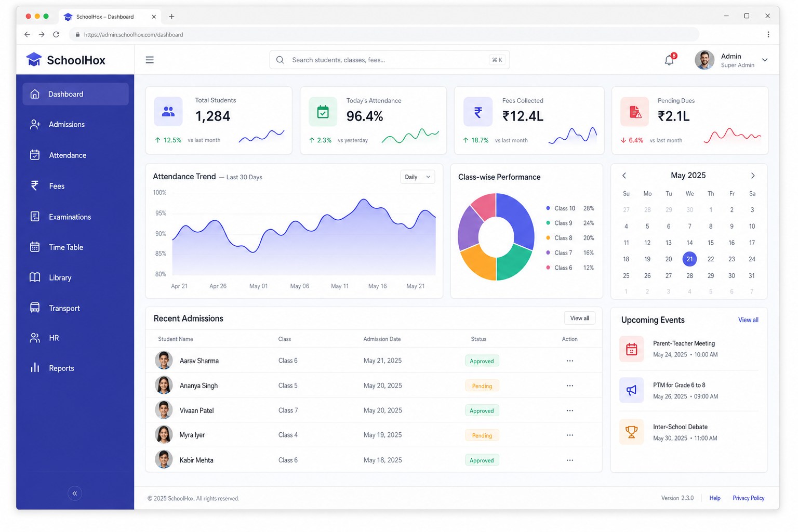Click the Inter-School Debate trophy icon
798x532 pixels.
(x=632, y=432)
